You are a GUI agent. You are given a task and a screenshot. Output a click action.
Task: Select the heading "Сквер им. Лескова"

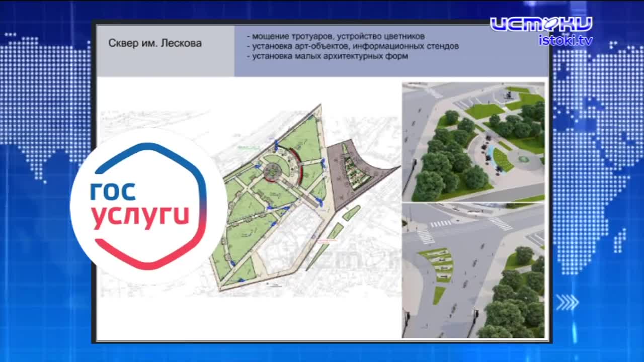pyautogui.click(x=155, y=43)
